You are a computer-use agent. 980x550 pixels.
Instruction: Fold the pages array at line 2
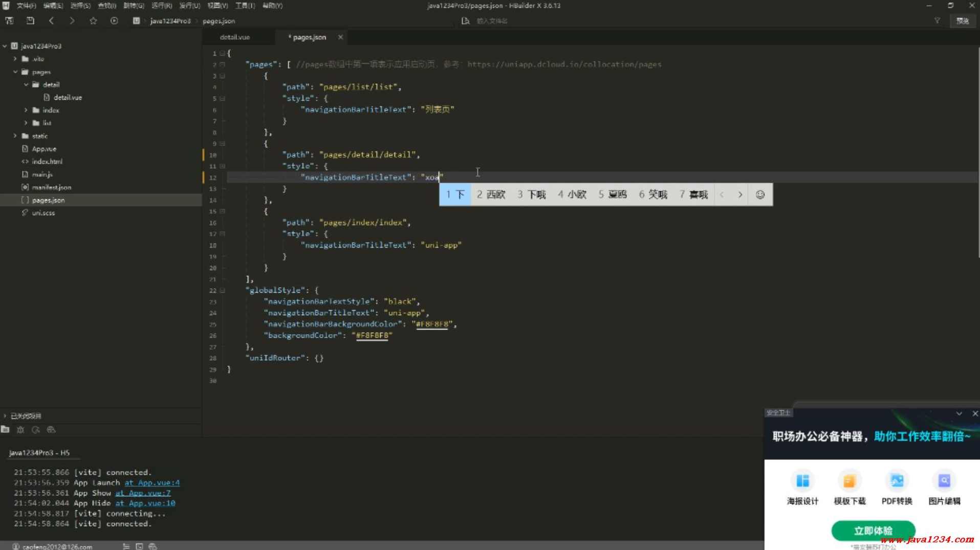(223, 64)
